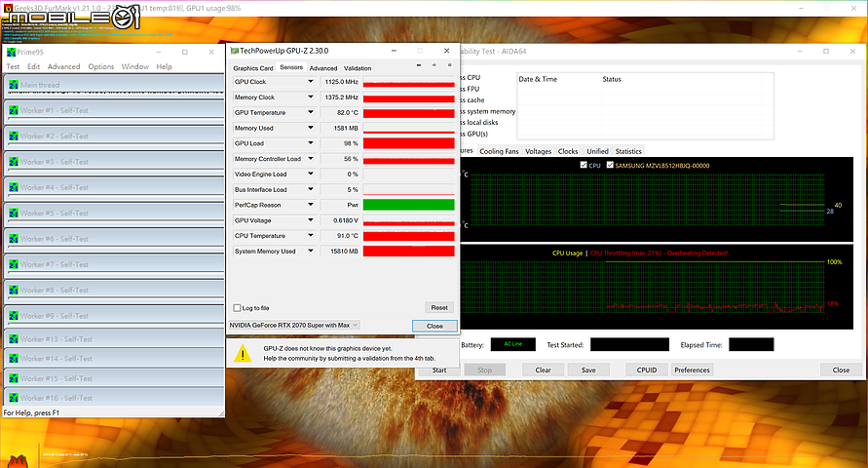
Task: Switch to GPU-Z Advanced tab
Action: [323, 68]
